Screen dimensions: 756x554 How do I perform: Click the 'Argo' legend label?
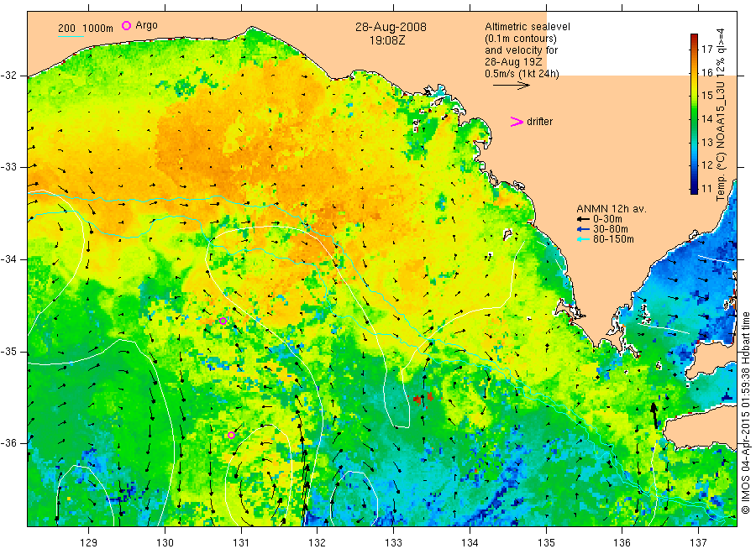146,25
